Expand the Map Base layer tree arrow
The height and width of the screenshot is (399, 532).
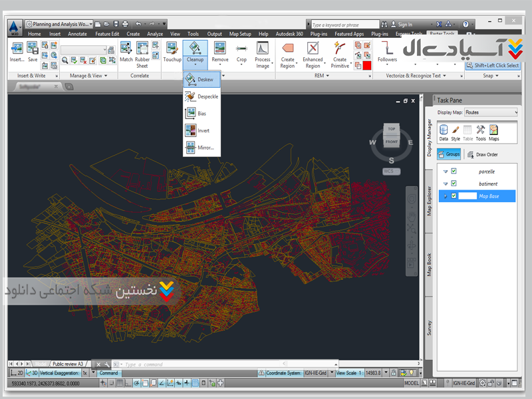(x=445, y=196)
